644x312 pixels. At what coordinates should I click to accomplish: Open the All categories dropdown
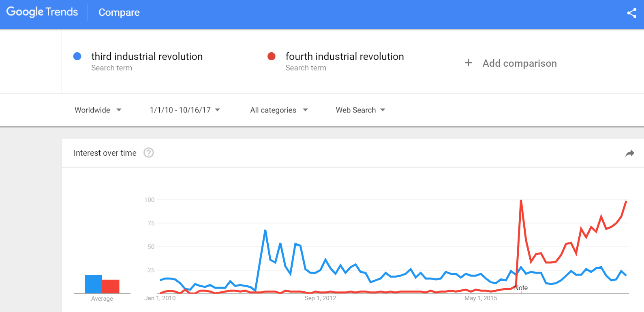(279, 110)
